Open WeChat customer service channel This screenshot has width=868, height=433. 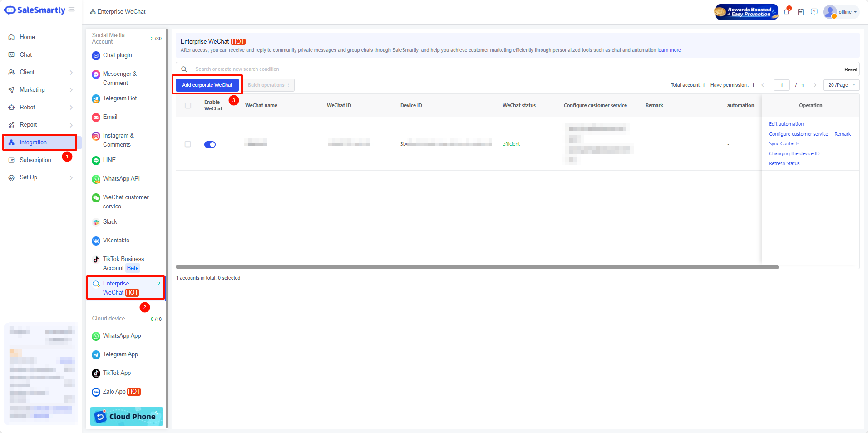coord(125,202)
